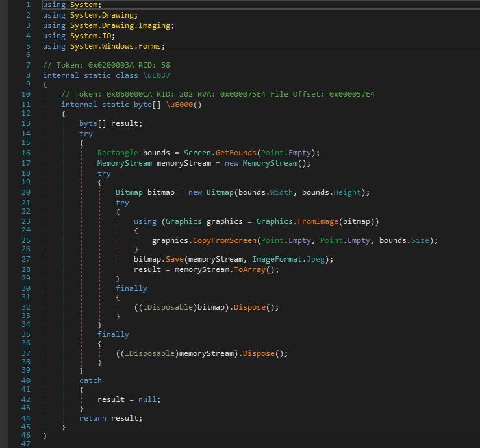Click Dispose call on bitmap line

point(249,307)
